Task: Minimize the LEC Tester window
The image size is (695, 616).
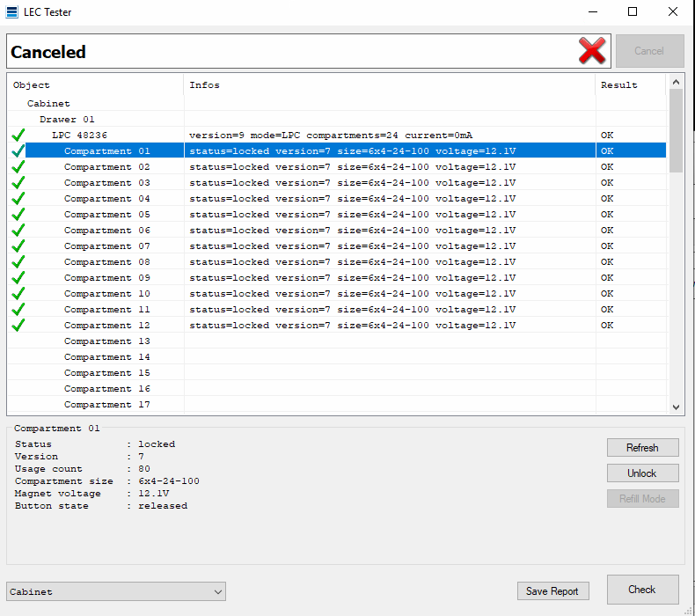Action: pyautogui.click(x=593, y=12)
